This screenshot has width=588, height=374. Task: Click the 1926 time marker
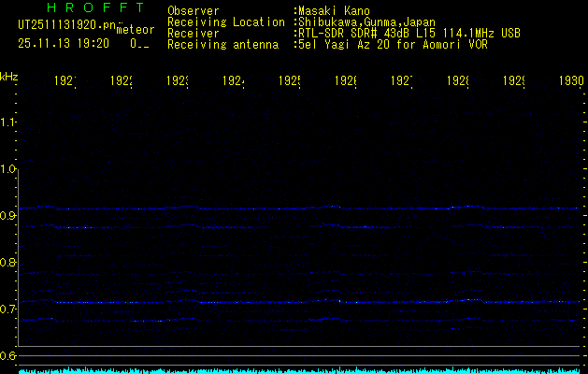pos(347,81)
